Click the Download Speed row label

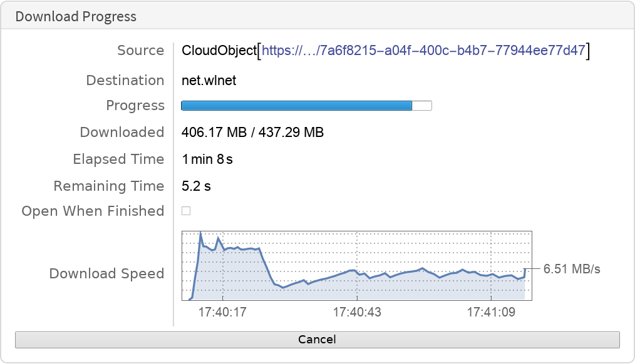[106, 273]
